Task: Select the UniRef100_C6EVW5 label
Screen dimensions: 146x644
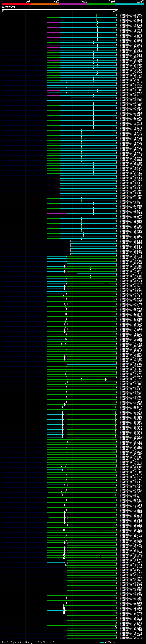Action: 131,60
